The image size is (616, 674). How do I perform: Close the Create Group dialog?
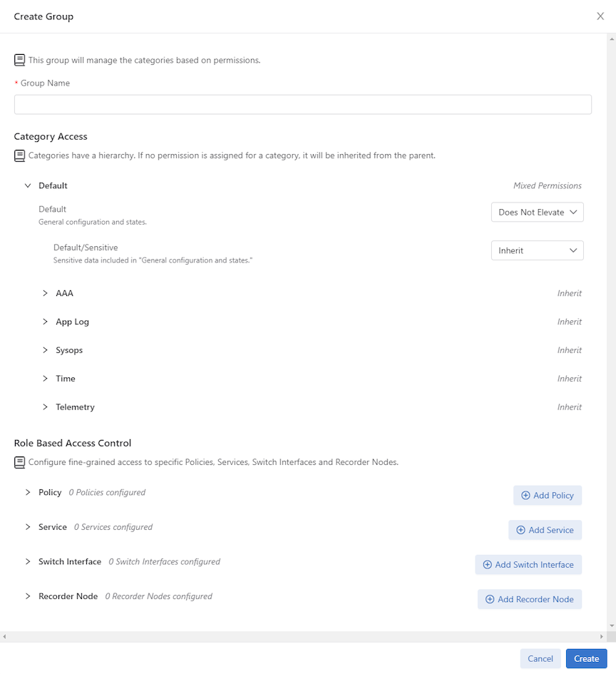tap(600, 16)
